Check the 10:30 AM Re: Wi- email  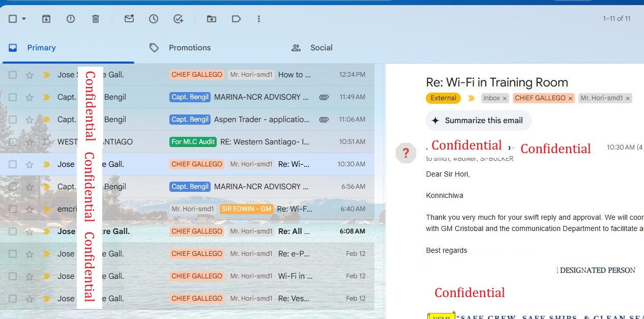(13, 164)
